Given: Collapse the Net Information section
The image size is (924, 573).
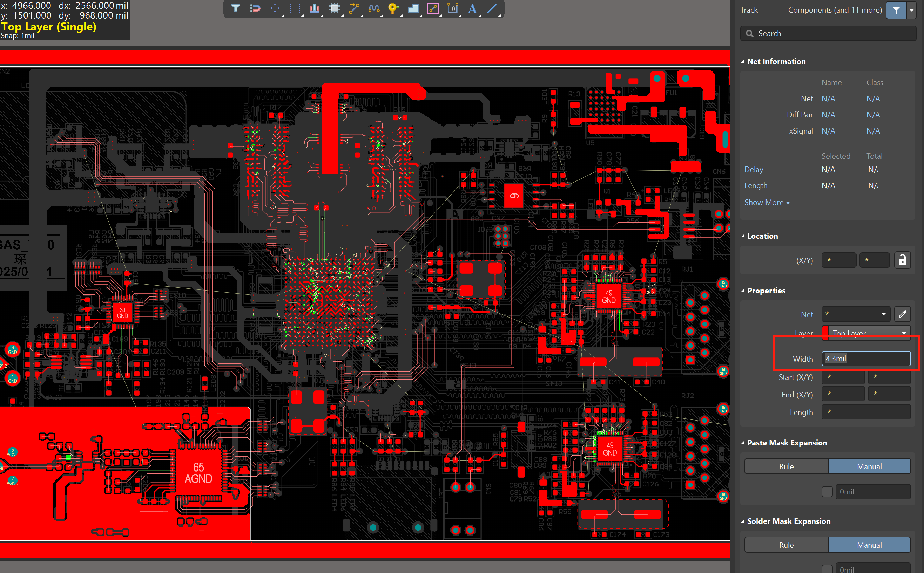Looking at the screenshot, I should [743, 61].
